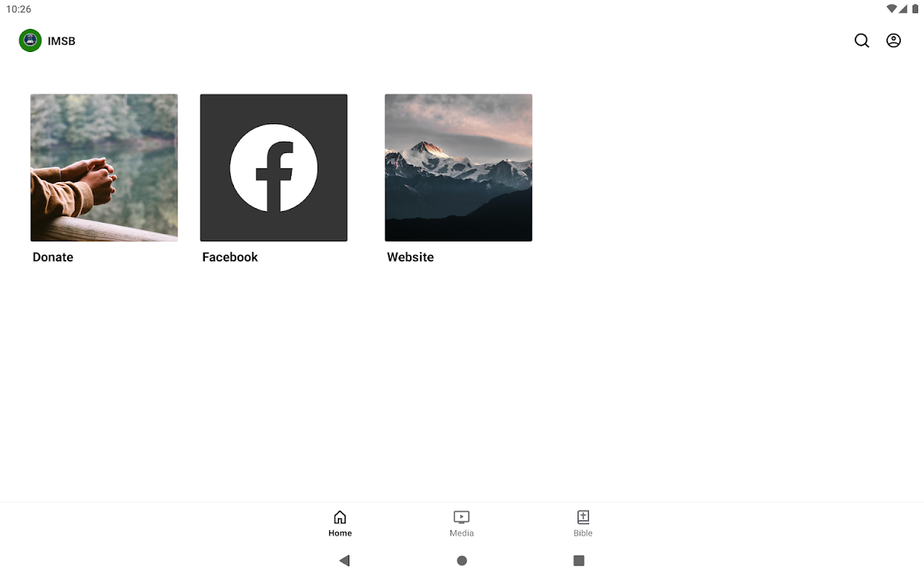Open the search magnifier icon
924x578 pixels.
[x=862, y=41]
